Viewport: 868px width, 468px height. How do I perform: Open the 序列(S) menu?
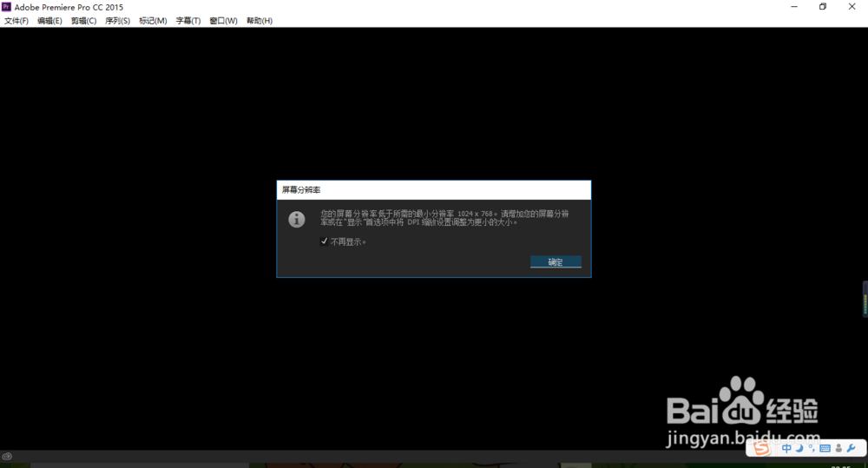coord(117,21)
